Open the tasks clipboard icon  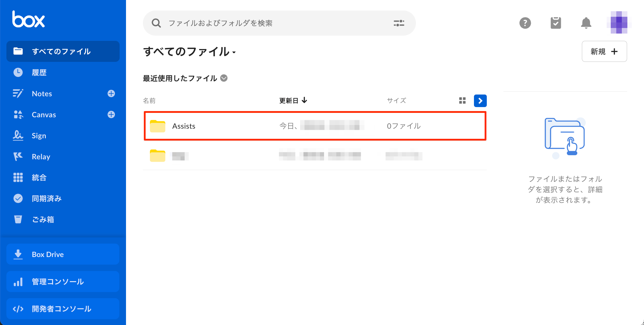556,23
